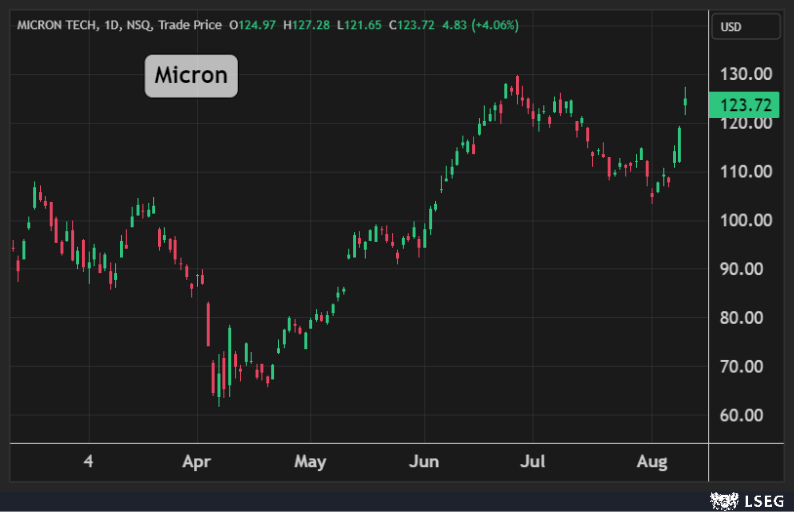Click the MICRON TECH symbol title
The image size is (794, 512).
coord(57,26)
